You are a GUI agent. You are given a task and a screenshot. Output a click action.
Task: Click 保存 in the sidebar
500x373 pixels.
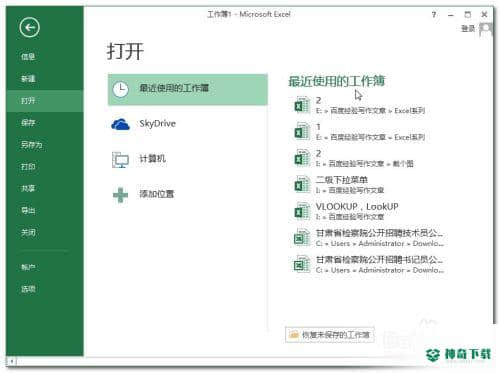tap(28, 123)
